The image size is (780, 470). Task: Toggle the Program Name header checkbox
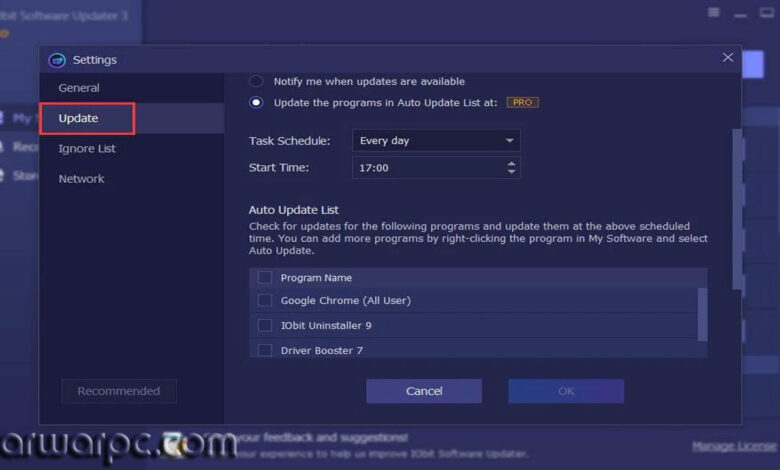tap(265, 278)
